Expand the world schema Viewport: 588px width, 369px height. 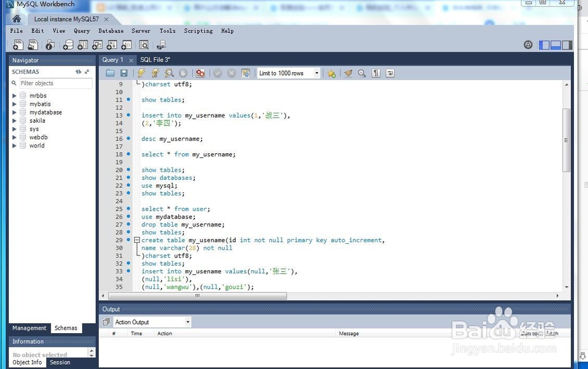coord(14,145)
